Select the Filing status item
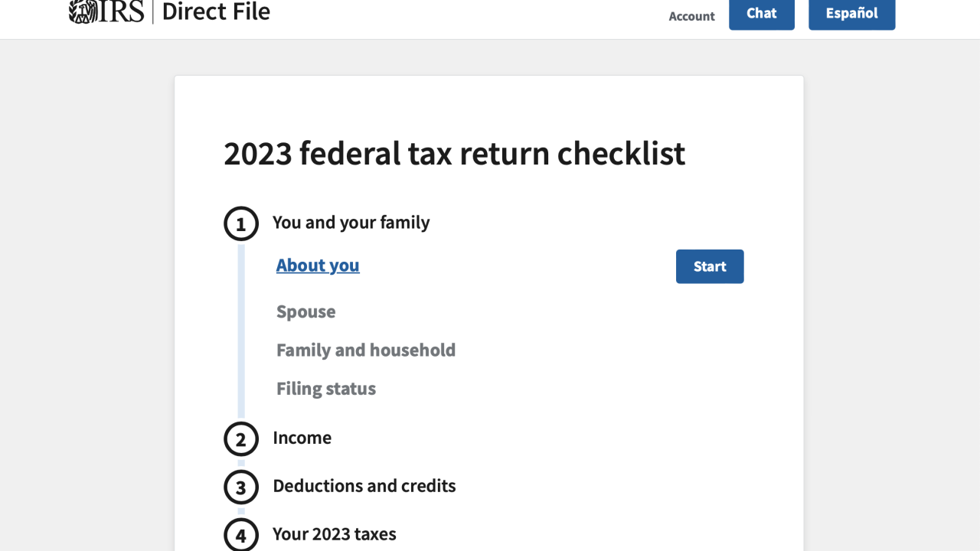This screenshot has width=980, height=551. pos(325,388)
